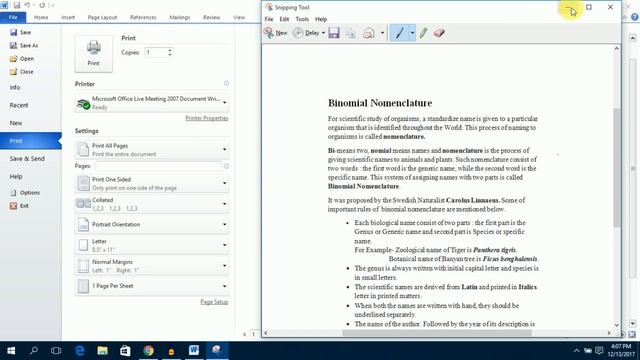640x360 pixels.
Task: Open Chrome from the taskbar
Action: pyautogui.click(x=148, y=351)
